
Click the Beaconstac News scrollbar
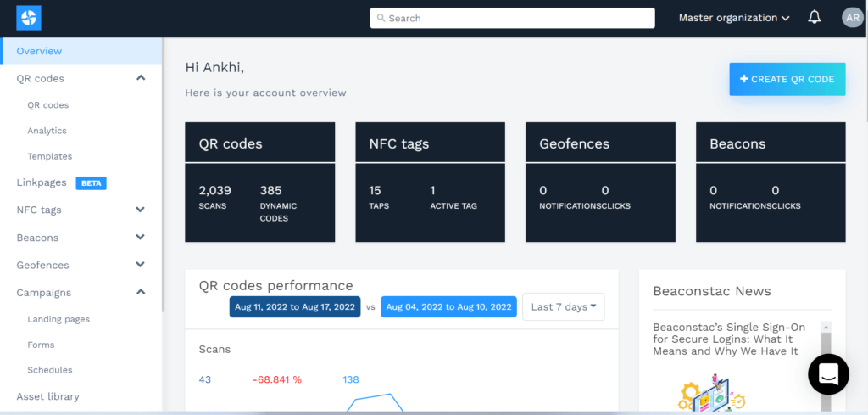tap(826, 366)
